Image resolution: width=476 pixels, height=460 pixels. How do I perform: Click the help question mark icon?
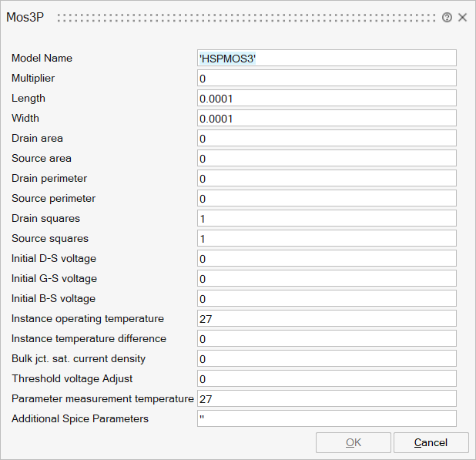pos(448,17)
